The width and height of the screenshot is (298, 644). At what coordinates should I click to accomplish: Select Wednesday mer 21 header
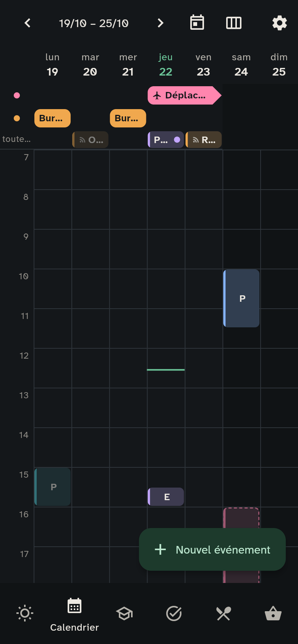pyautogui.click(x=128, y=65)
